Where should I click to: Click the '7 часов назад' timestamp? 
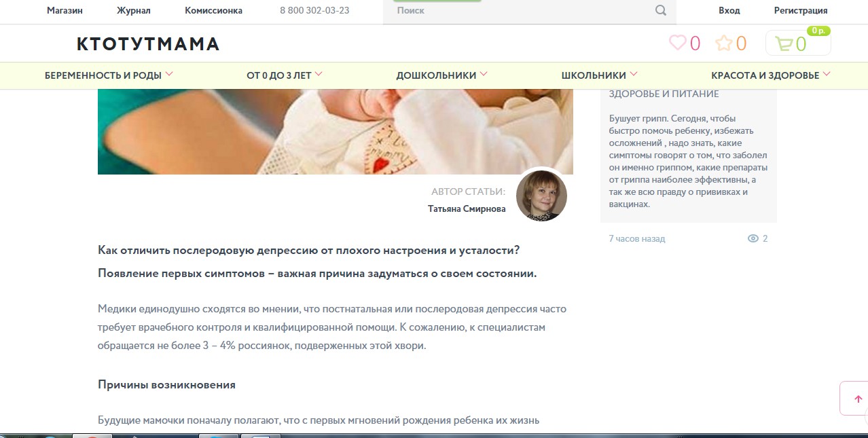(x=637, y=239)
